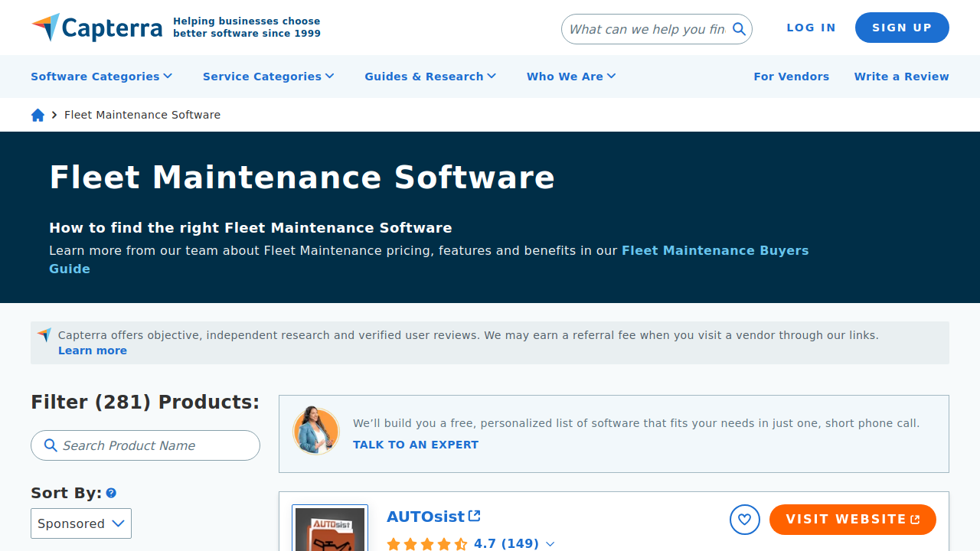This screenshot has width=980, height=551.
Task: Expand AUTOsist rating breakdown chevron
Action: pyautogui.click(x=550, y=544)
